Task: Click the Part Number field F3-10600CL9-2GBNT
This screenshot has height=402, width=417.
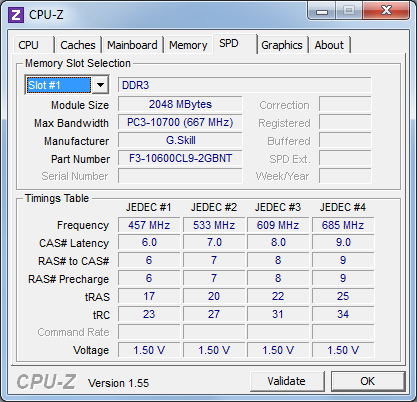Action: 180,158
